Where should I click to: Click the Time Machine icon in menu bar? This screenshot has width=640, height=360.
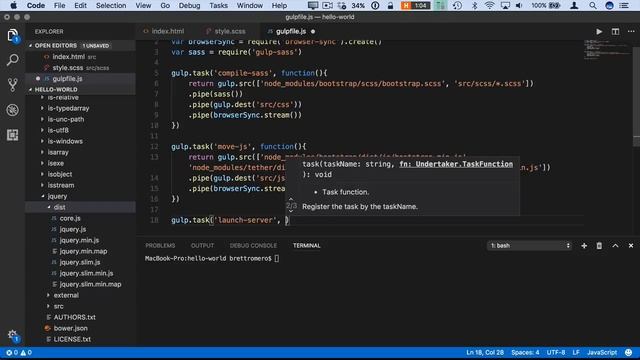pyautogui.click(x=457, y=5)
